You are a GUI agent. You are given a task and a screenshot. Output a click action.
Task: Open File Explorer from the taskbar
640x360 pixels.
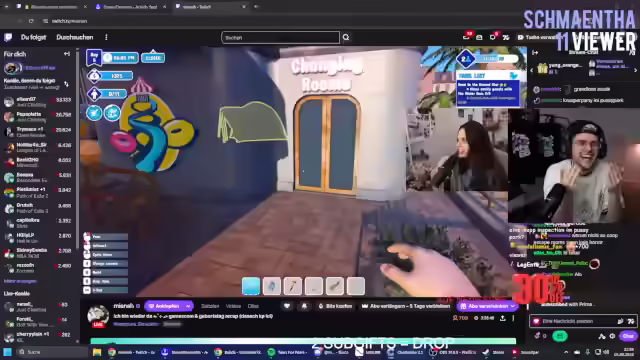97,352
